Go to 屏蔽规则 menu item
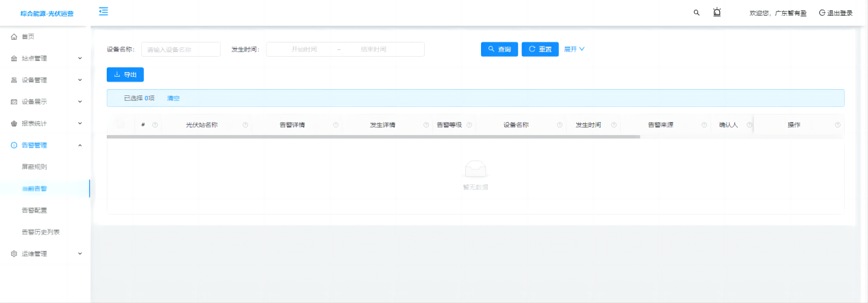 (x=34, y=167)
